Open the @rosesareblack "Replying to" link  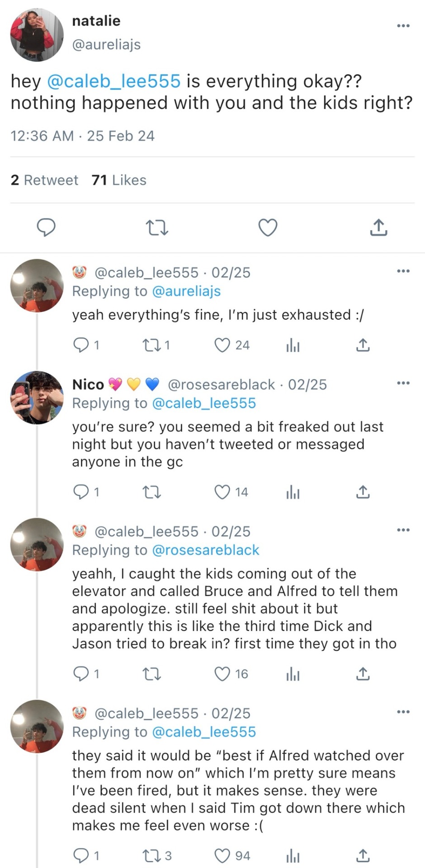206,550
